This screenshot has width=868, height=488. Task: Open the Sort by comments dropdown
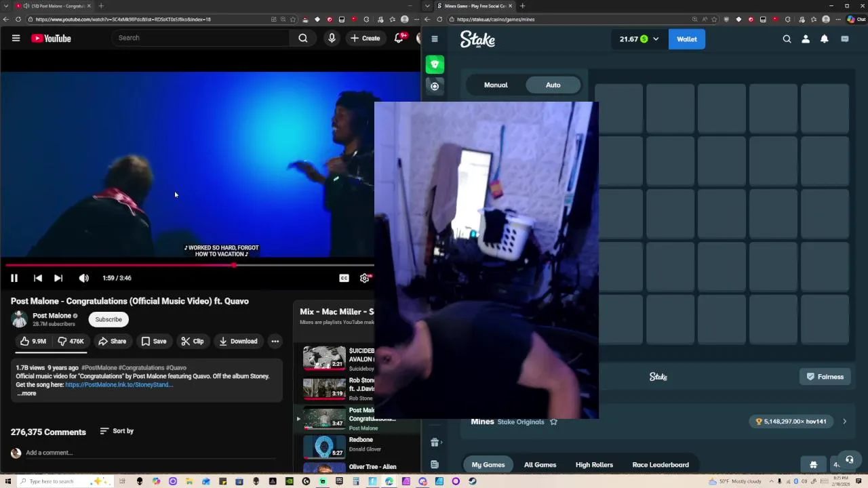coord(117,431)
